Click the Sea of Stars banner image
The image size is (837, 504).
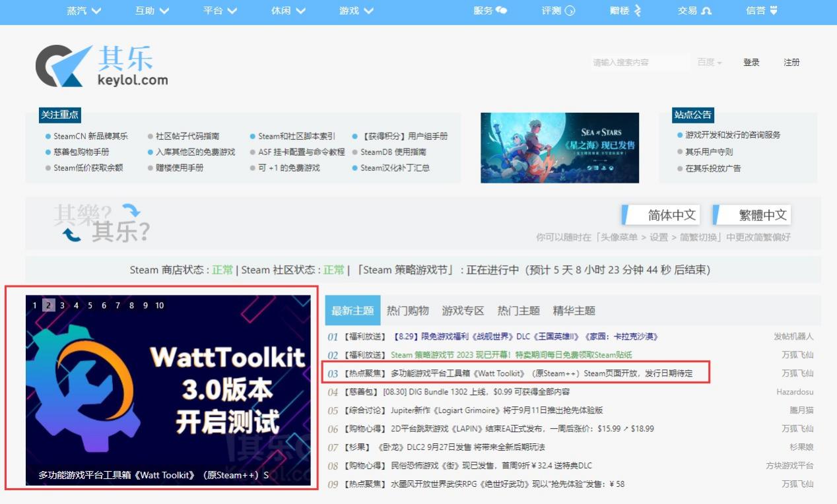560,148
